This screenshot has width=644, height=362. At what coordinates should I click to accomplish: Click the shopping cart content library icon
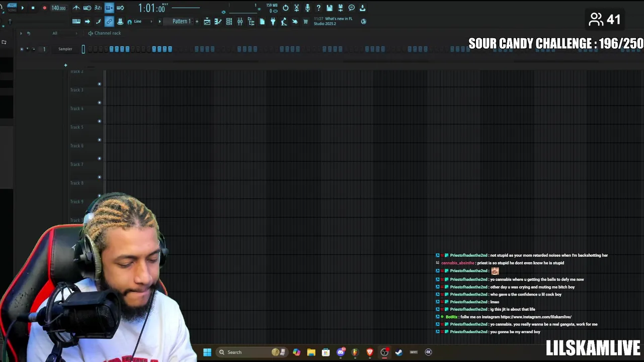(x=305, y=22)
